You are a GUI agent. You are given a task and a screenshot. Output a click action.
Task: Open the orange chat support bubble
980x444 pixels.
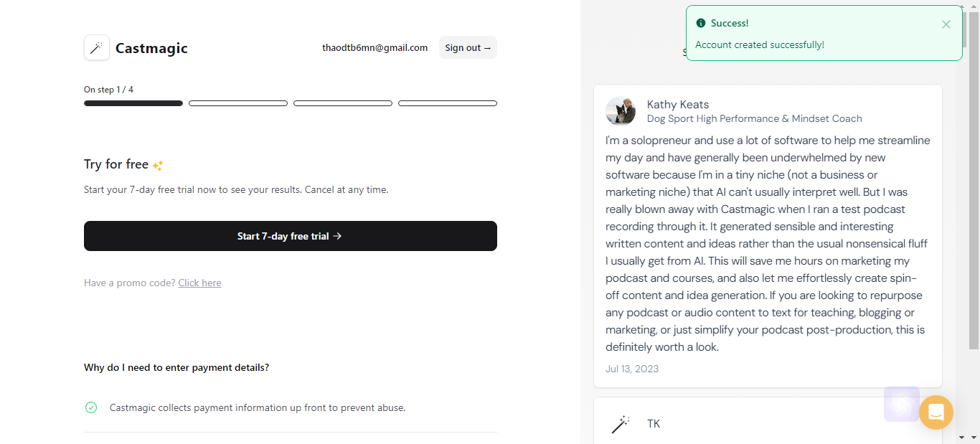pyautogui.click(x=936, y=412)
